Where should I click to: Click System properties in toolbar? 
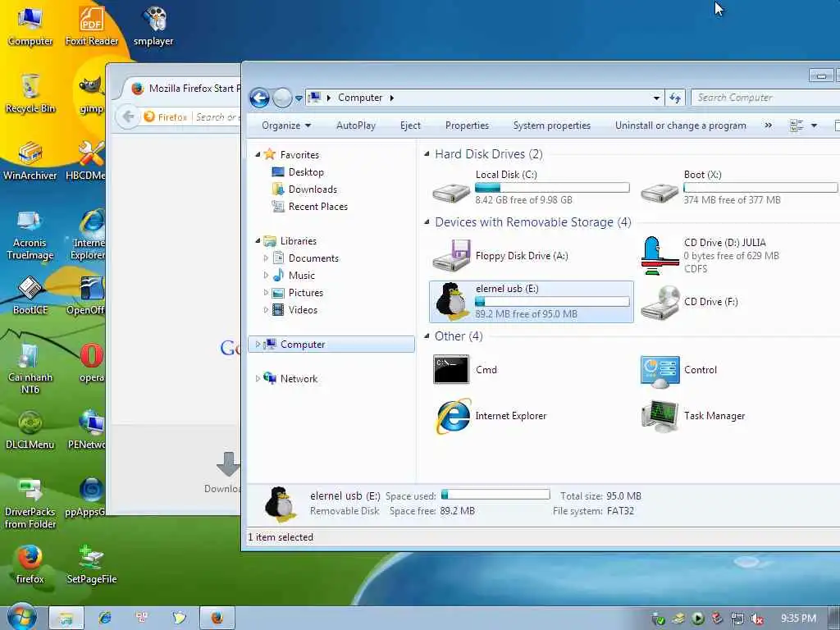tap(552, 126)
